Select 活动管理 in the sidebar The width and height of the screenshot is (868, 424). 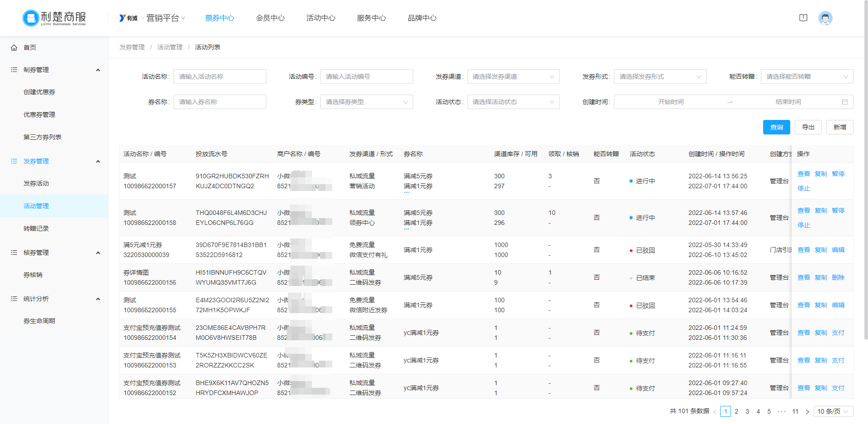coord(54,206)
